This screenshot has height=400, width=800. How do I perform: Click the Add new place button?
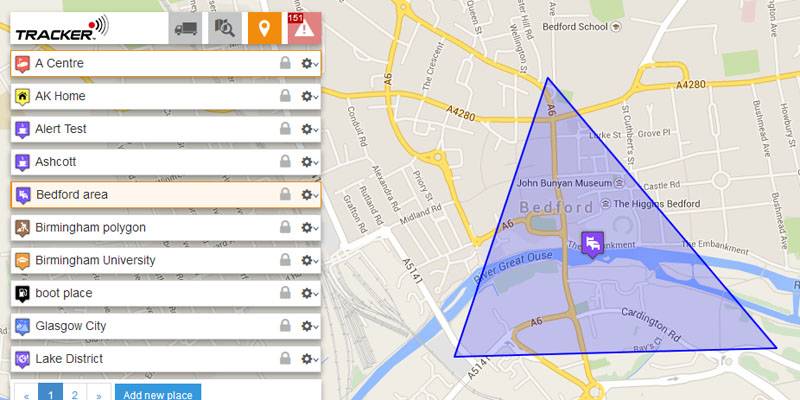coord(158,394)
